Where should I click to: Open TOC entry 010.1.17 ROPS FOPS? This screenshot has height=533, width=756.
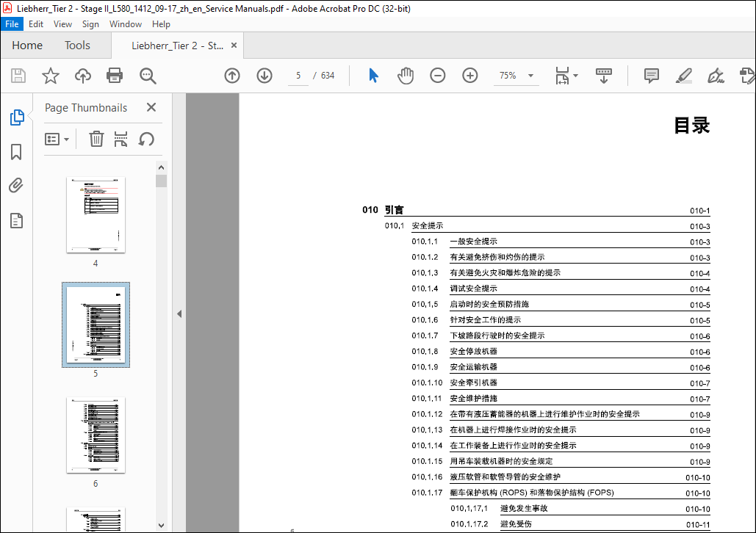(x=561, y=493)
